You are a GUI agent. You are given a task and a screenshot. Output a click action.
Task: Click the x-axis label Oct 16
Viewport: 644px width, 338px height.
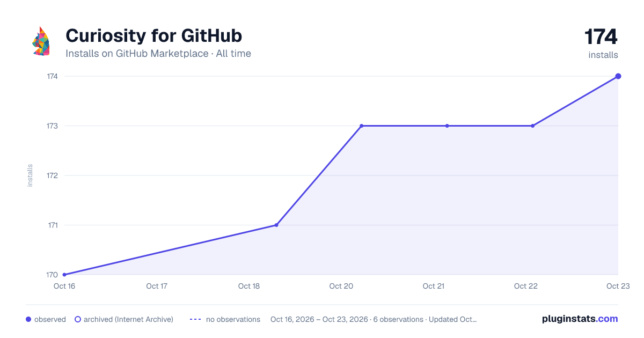64,286
